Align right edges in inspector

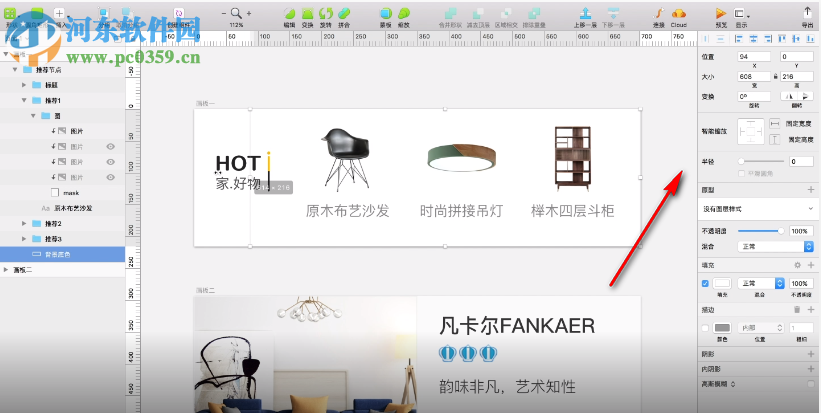(x=768, y=38)
